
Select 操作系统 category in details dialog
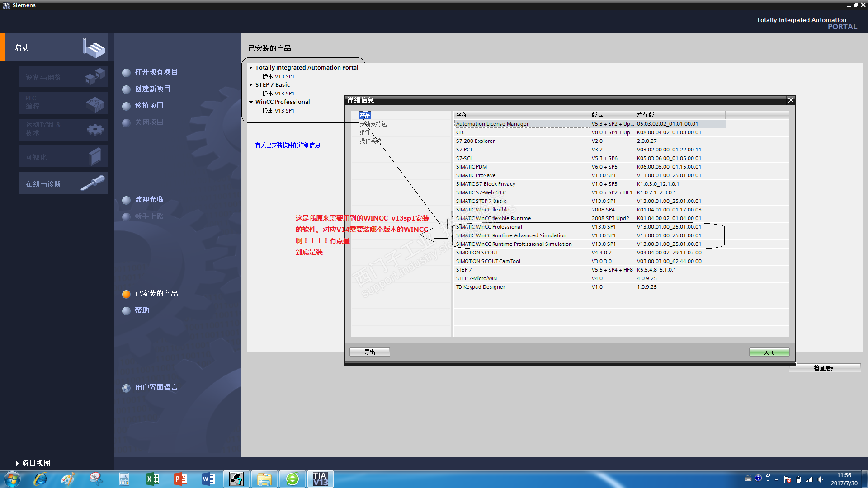point(370,141)
